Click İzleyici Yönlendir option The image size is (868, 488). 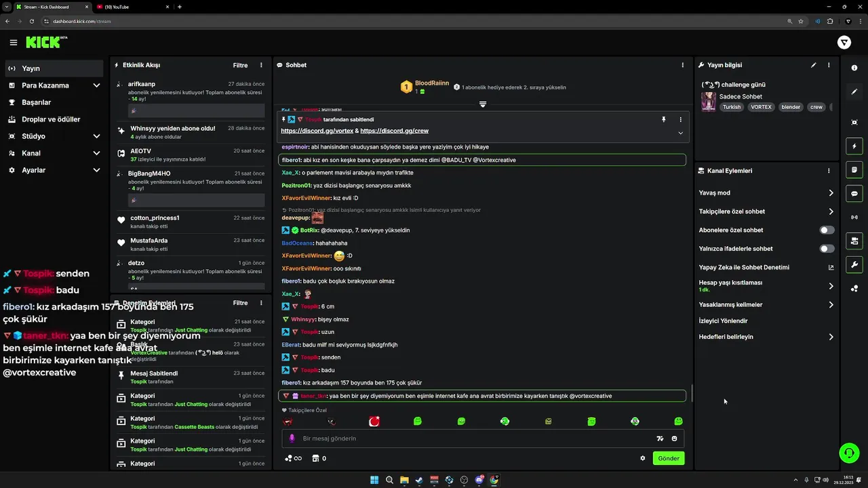coord(723,321)
